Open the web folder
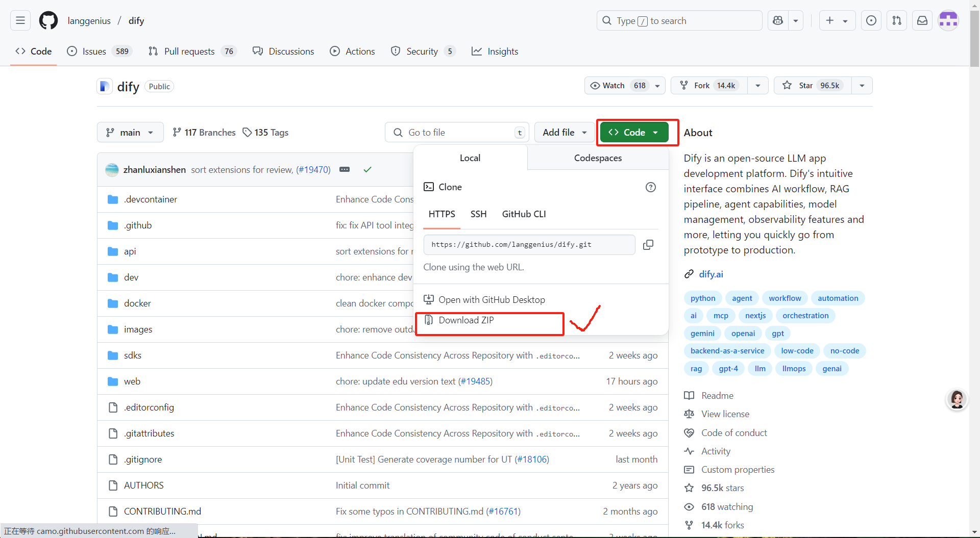 132,381
